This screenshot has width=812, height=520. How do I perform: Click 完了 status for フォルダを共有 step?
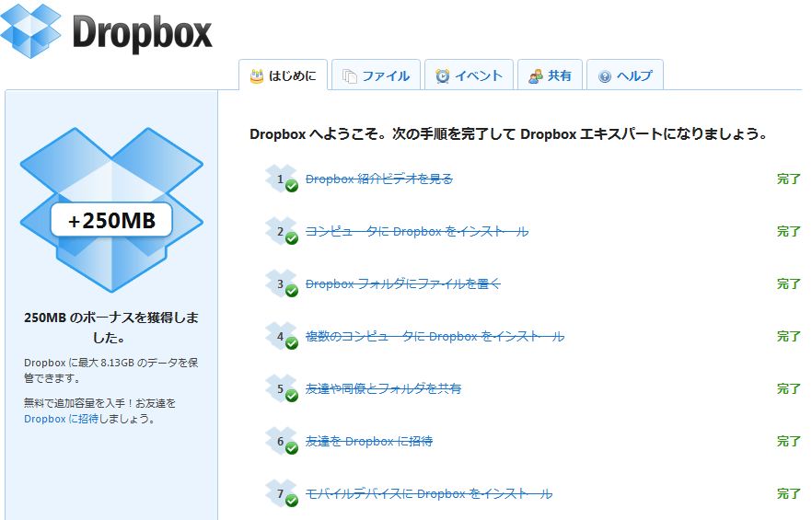(789, 388)
